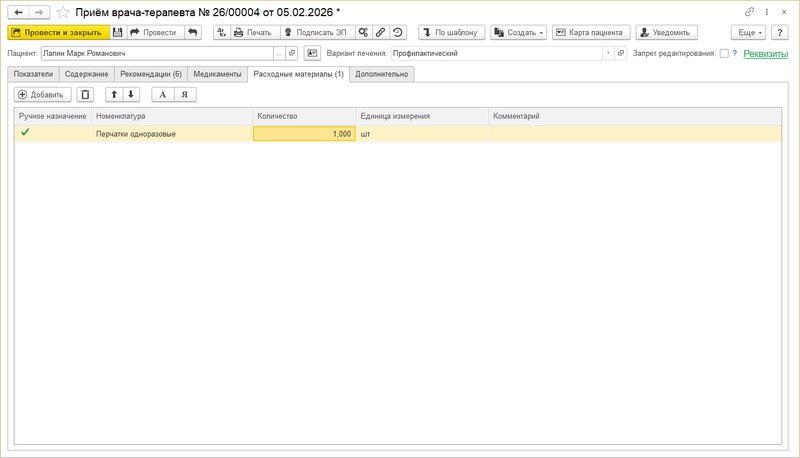Save document with the floppy disk icon
800x458 pixels.
pyautogui.click(x=117, y=32)
